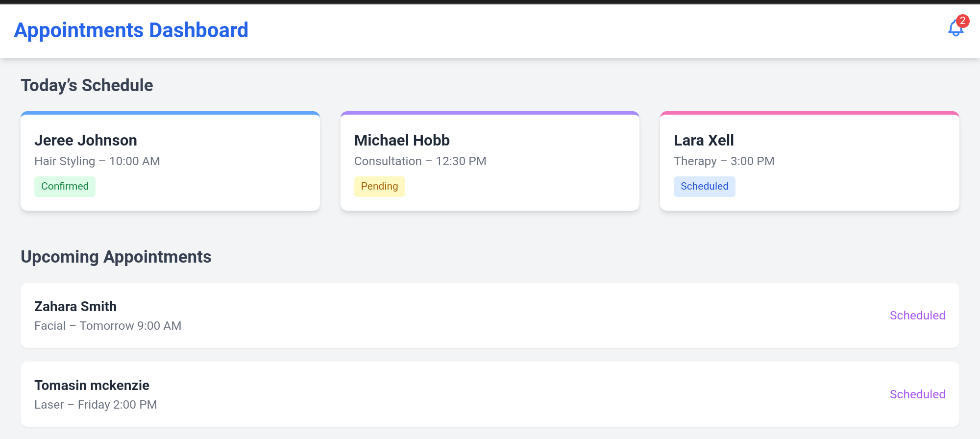Select the Today's Schedule heading

[87, 85]
